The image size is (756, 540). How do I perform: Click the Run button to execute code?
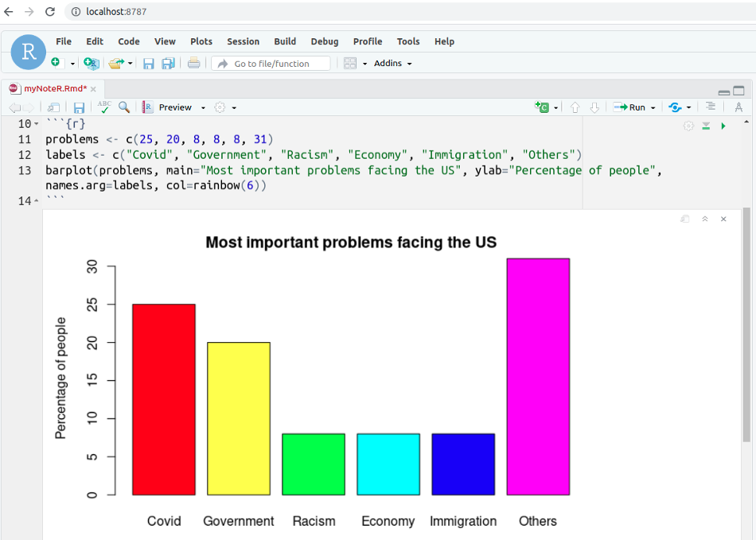(634, 107)
